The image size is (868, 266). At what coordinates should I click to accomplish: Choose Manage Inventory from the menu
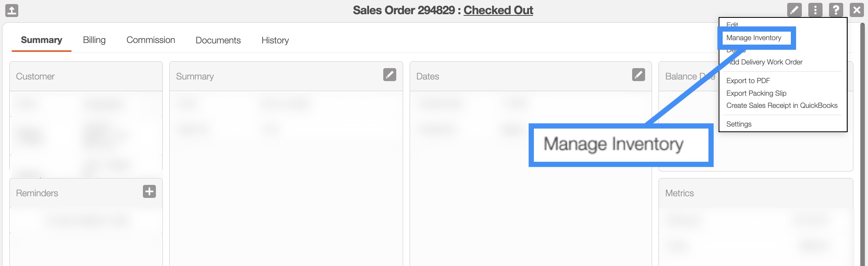[754, 38]
